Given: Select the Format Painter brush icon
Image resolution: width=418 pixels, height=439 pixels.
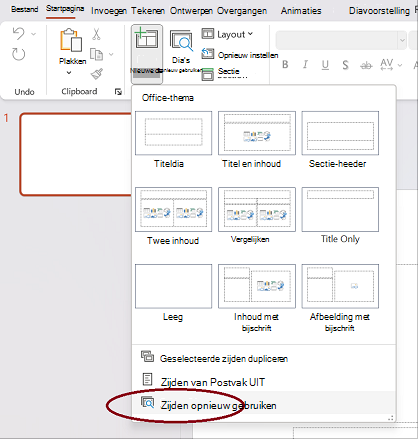Looking at the screenshot, I should point(97,74).
